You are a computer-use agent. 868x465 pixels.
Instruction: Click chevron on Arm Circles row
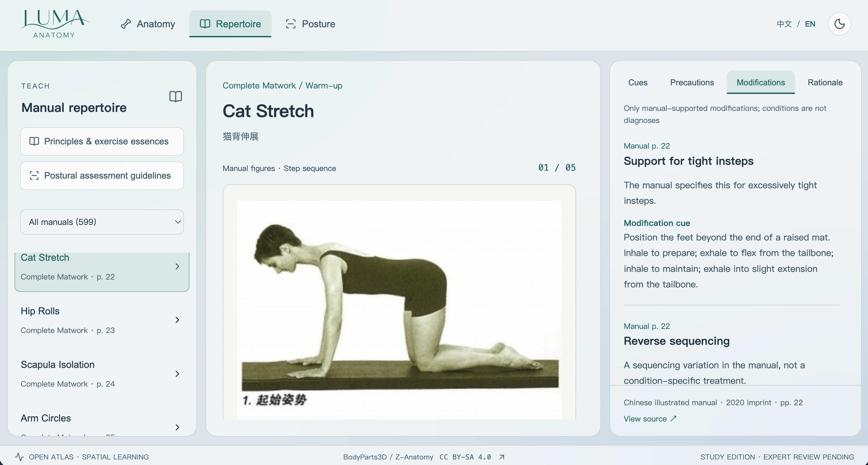pos(177,427)
